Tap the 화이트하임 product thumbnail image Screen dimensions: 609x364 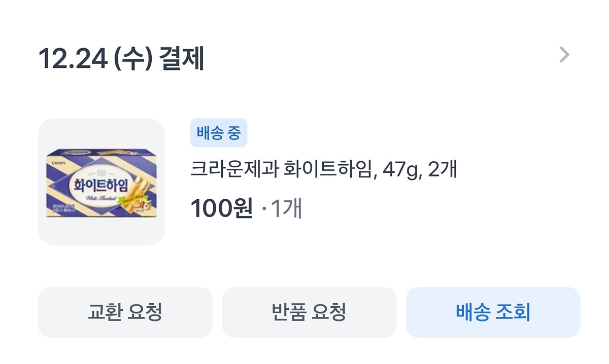tap(101, 182)
